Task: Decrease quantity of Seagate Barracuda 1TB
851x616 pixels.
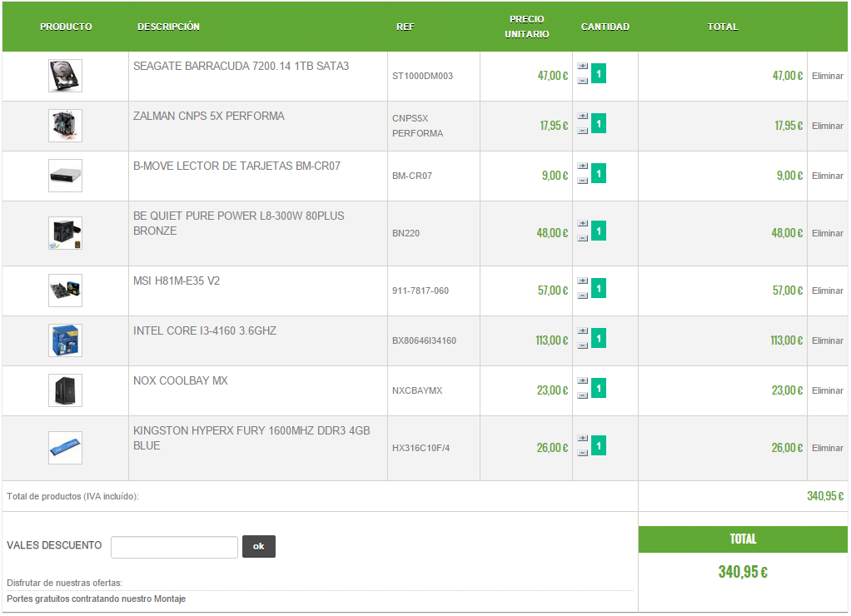Action: [x=582, y=81]
